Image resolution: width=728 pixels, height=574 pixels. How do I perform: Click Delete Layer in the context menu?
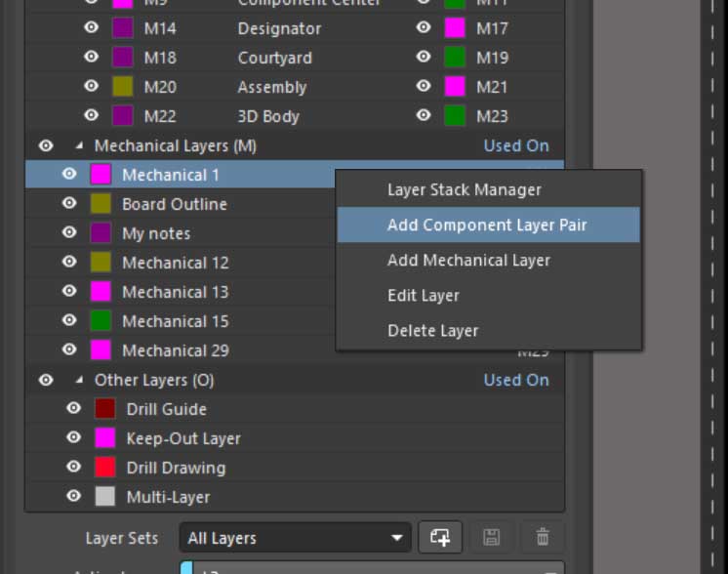432,331
